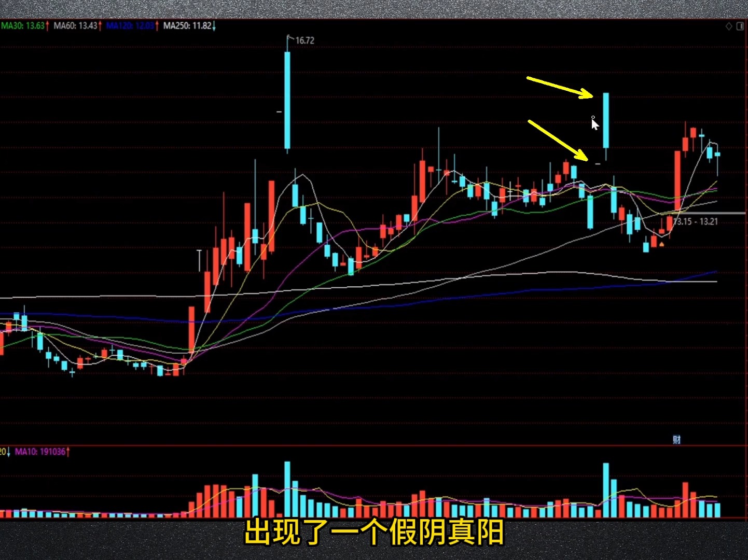Click the tall cyan candle at 16.72 peak
This screenshot has height=560, width=748.
coord(287,100)
